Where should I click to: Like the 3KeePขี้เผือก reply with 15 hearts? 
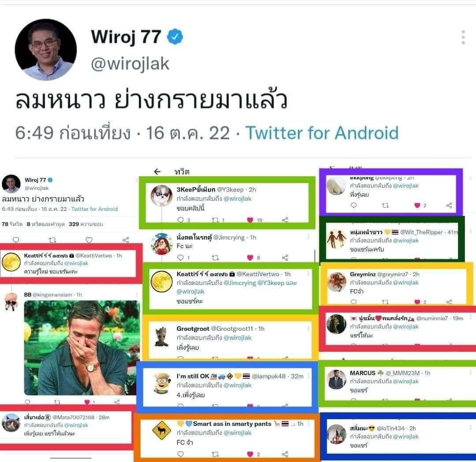coord(250,220)
